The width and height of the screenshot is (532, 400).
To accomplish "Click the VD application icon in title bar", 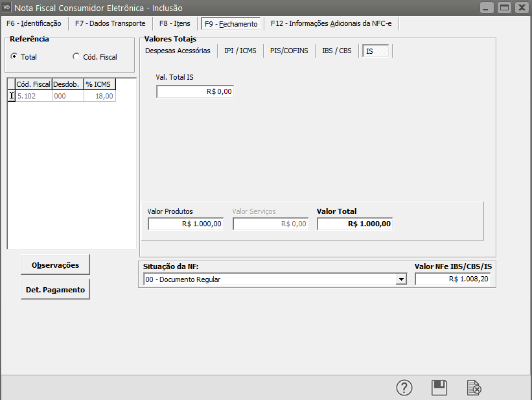I will [8, 8].
